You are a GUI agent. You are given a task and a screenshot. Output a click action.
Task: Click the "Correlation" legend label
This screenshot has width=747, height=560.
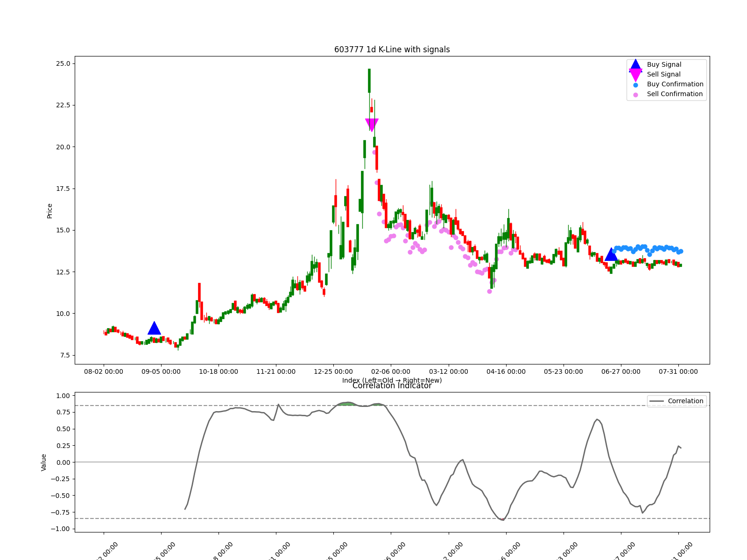click(685, 401)
